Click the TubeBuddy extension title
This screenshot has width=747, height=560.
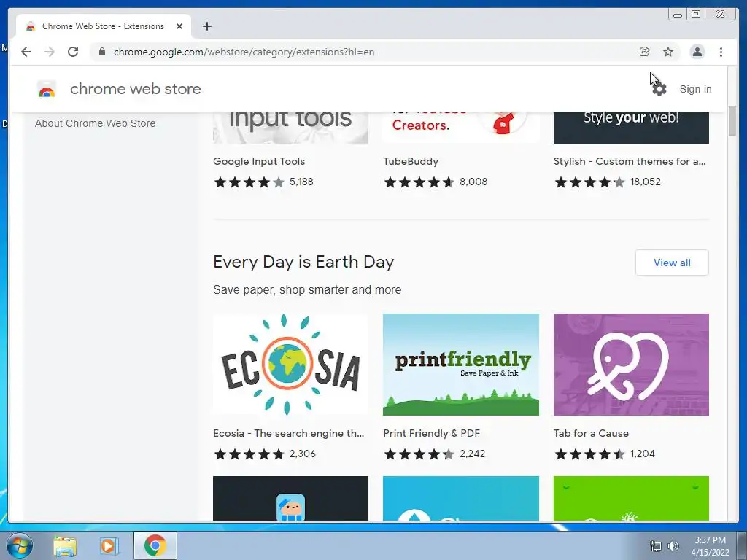click(411, 161)
